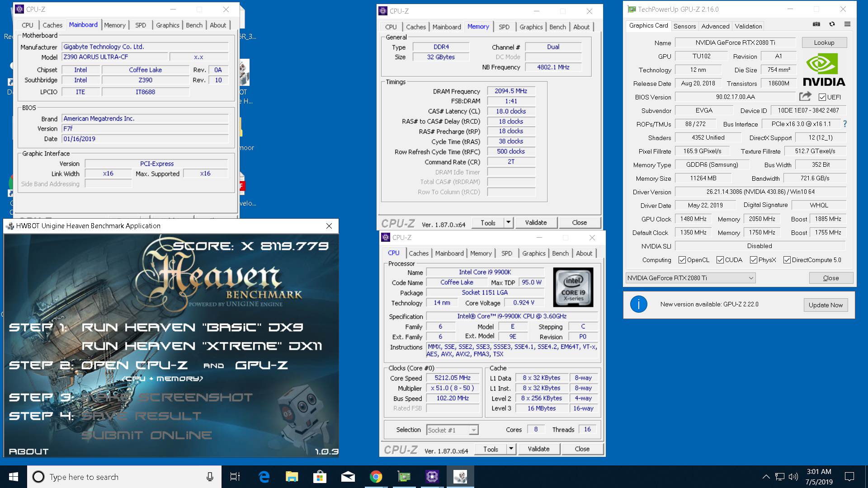Viewport: 868px width, 488px height.
Task: Click SUBMIT ONLINE in Heaven app
Action: pyautogui.click(x=146, y=435)
